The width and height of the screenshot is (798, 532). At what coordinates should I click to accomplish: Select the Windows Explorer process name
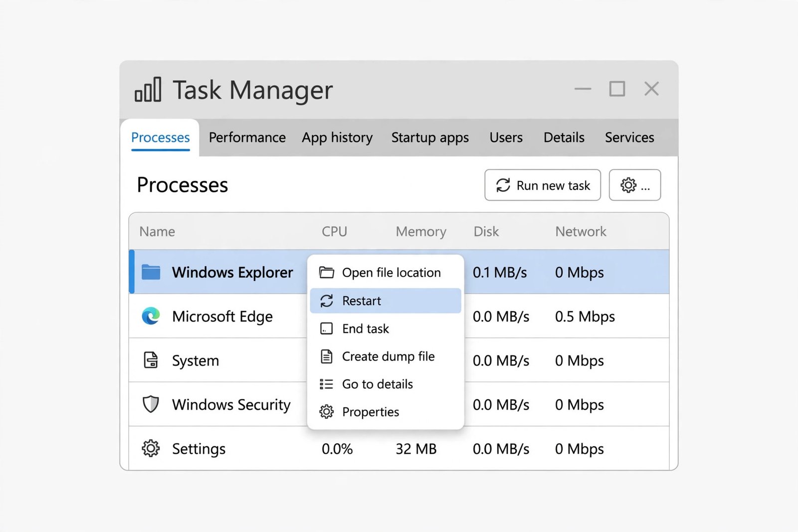pos(232,272)
